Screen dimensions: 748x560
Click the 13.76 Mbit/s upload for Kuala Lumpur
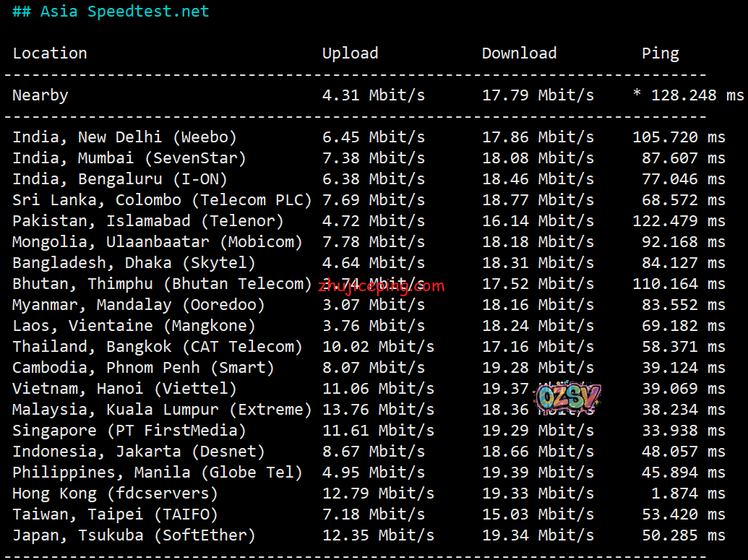pyautogui.click(x=378, y=410)
